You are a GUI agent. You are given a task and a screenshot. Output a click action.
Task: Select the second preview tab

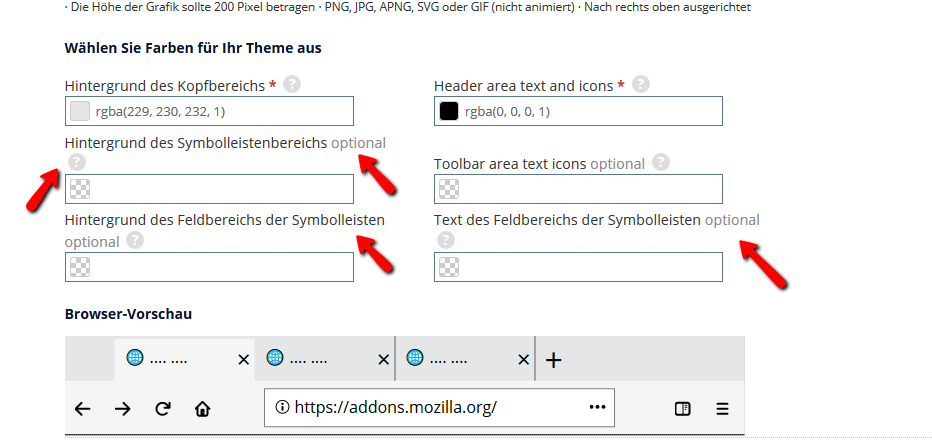tap(325, 359)
